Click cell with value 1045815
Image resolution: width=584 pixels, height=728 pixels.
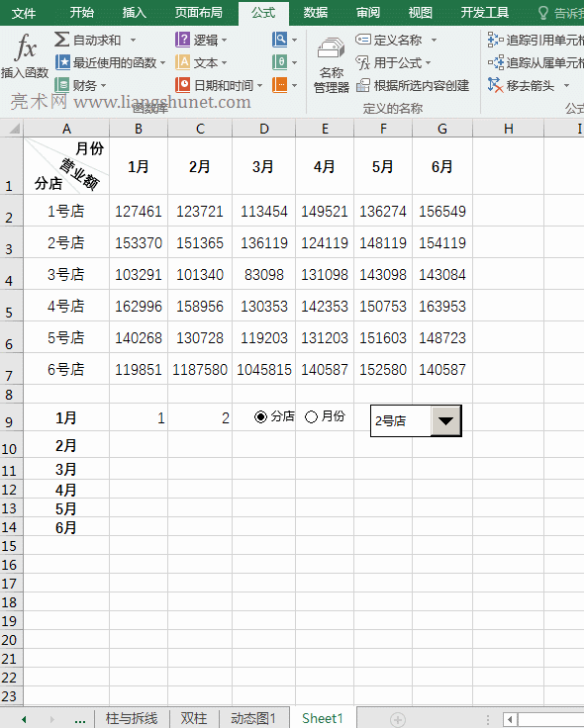click(264, 370)
